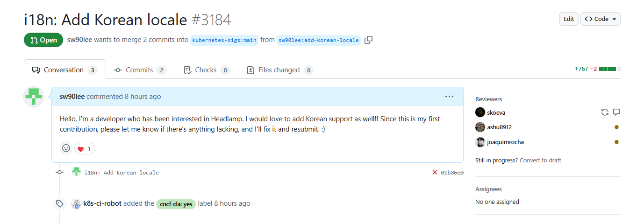Click the Convert to draft link

(x=540, y=160)
